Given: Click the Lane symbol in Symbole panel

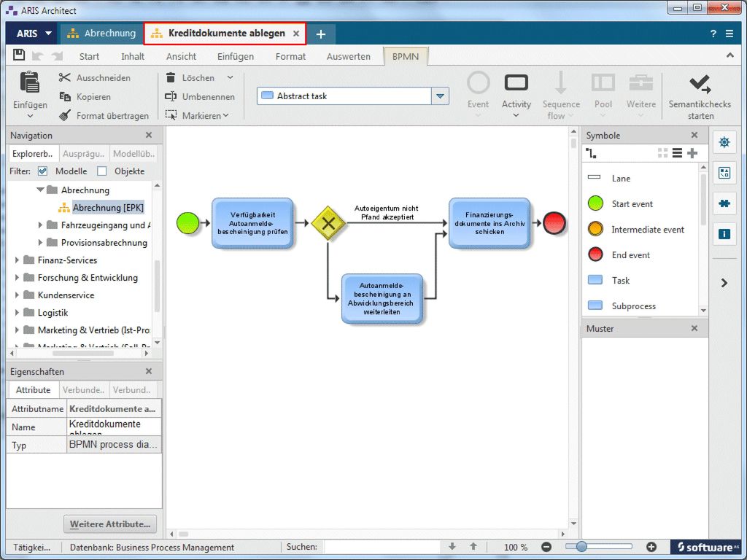Looking at the screenshot, I should point(594,178).
